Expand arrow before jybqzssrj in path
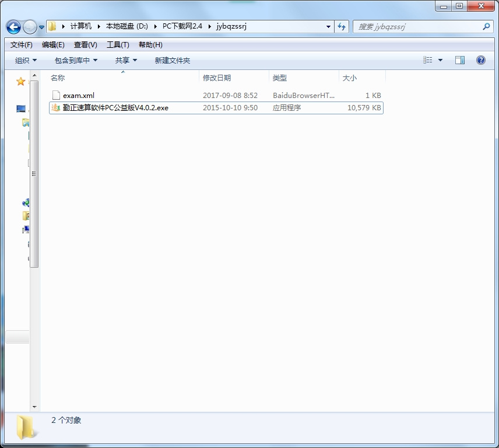The image size is (499, 448). tap(210, 27)
